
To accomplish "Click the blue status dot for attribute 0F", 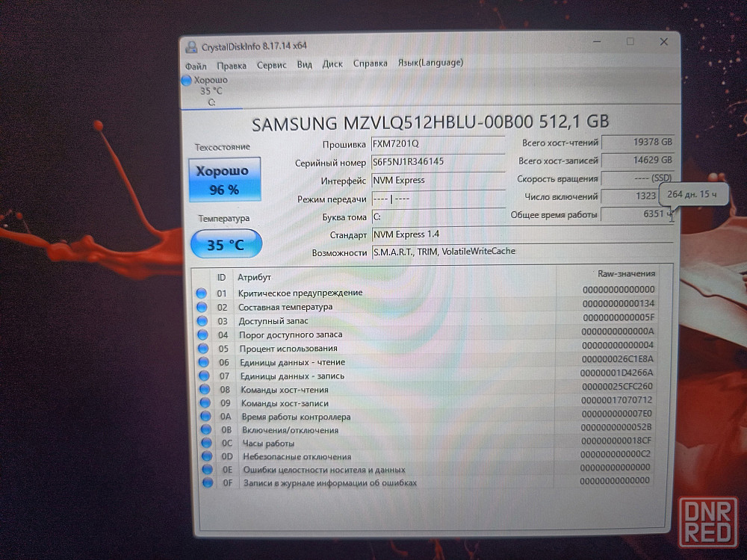I will [208, 483].
